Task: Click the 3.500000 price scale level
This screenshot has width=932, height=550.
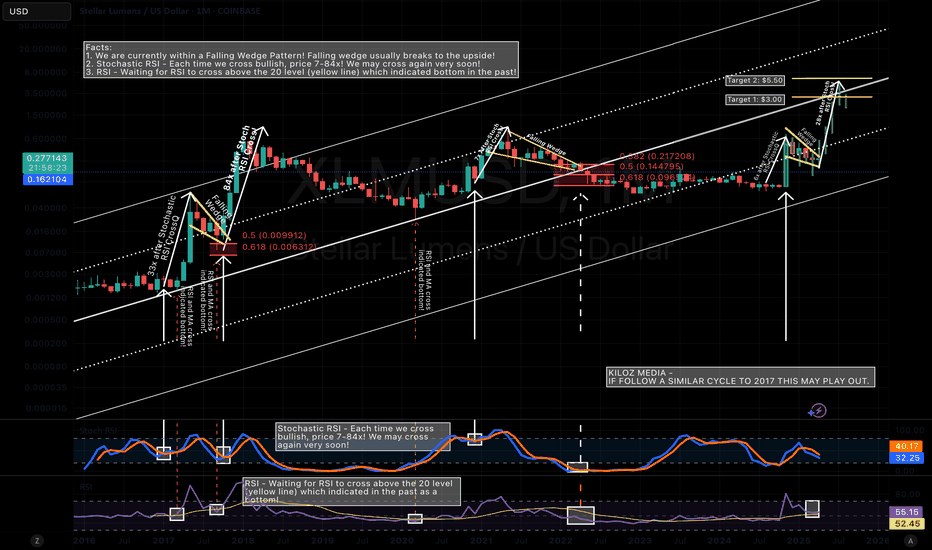Action: (x=45, y=93)
